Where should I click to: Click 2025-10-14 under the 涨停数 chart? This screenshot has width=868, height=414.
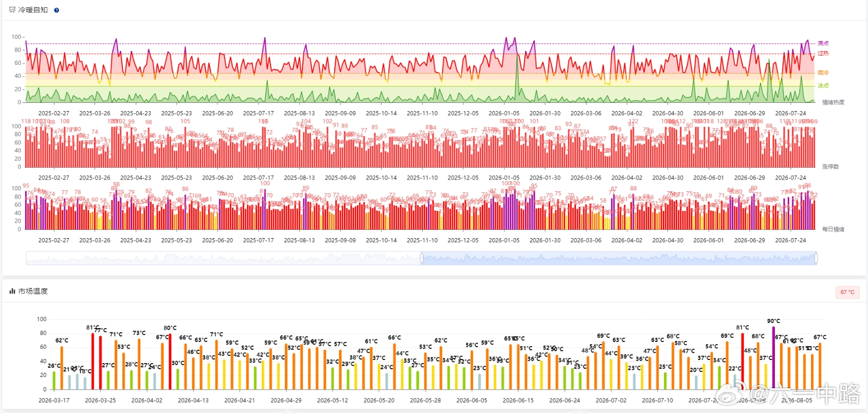(381, 177)
